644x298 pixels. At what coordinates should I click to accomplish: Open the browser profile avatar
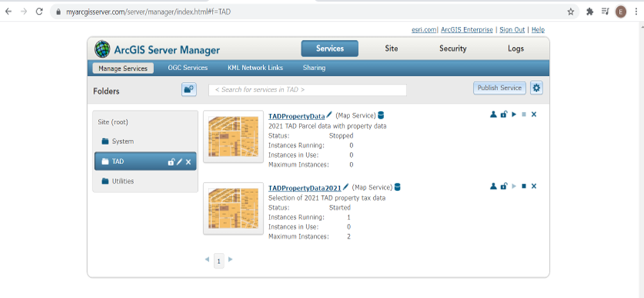[620, 12]
